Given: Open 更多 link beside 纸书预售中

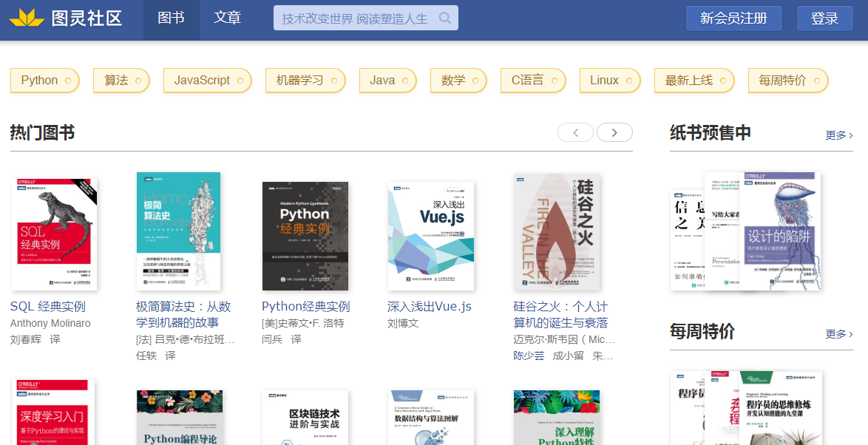Looking at the screenshot, I should coord(838,135).
